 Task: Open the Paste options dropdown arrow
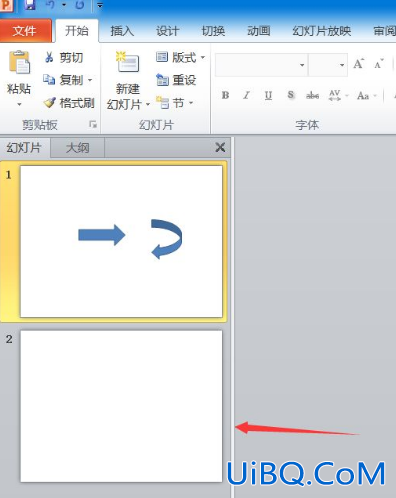click(19, 104)
